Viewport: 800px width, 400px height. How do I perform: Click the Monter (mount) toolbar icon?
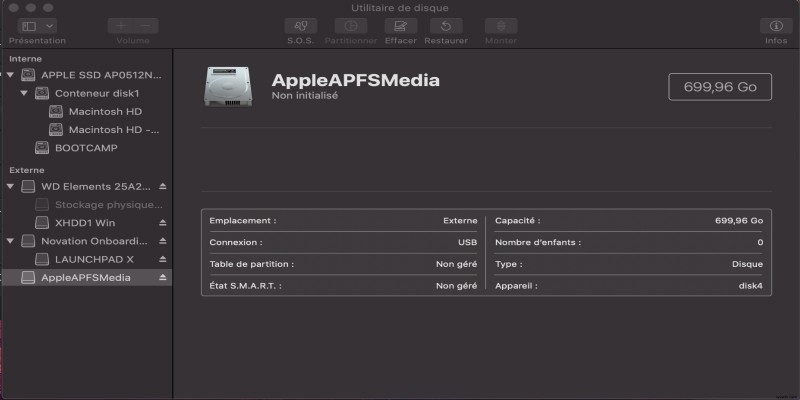[x=500, y=26]
